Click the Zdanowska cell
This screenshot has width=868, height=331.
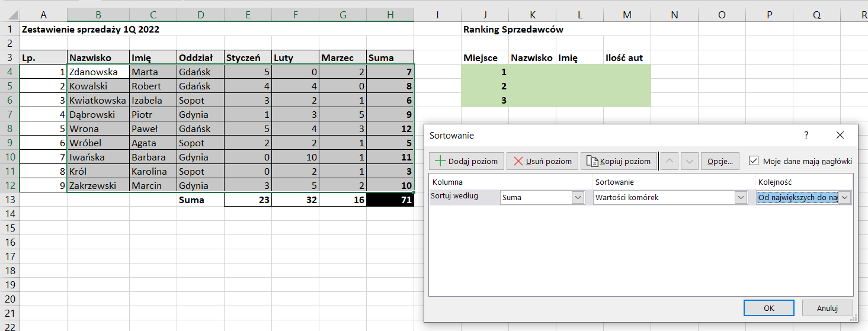click(98, 72)
